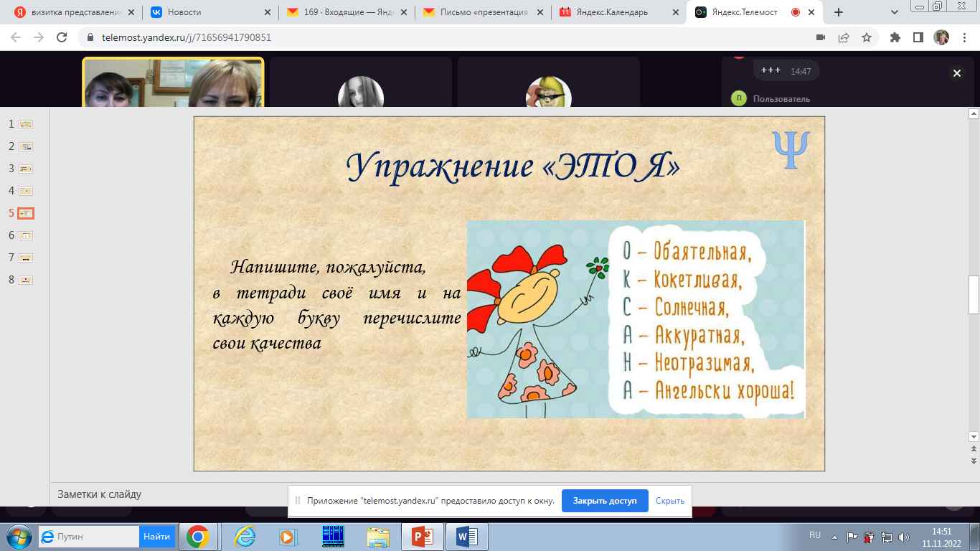
Task: Click the Оксана acrostic picture on slide
Action: (x=636, y=319)
